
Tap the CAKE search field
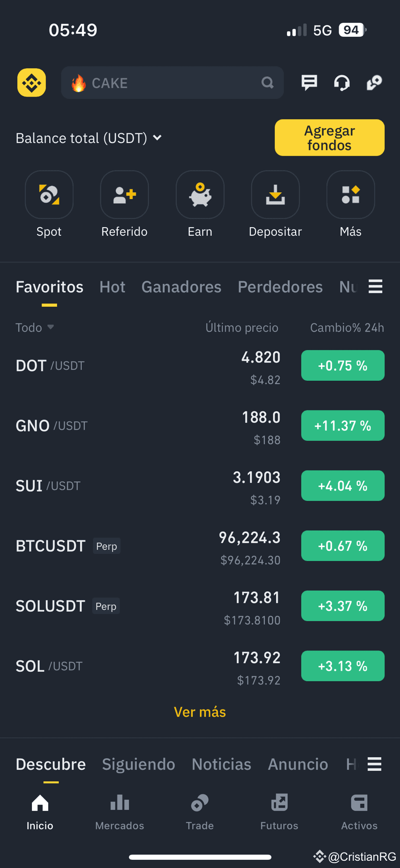tap(172, 83)
